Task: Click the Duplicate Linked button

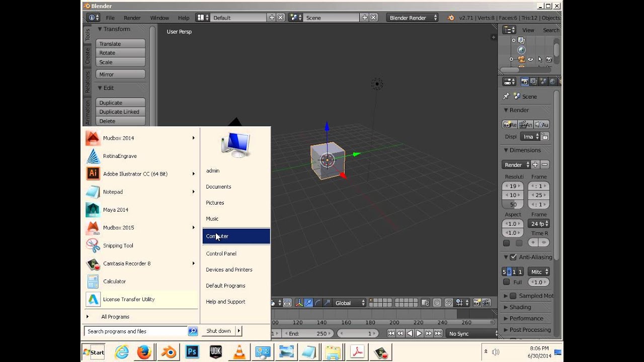Action: pos(120,112)
